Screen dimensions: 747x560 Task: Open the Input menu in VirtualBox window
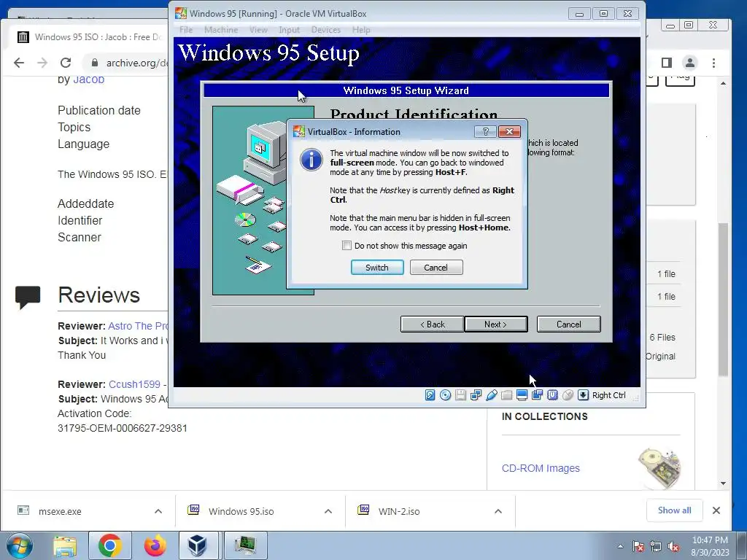[x=289, y=30]
